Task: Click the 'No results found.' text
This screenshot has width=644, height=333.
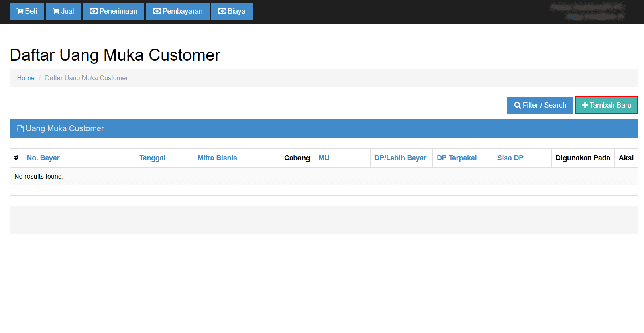Action: [39, 176]
